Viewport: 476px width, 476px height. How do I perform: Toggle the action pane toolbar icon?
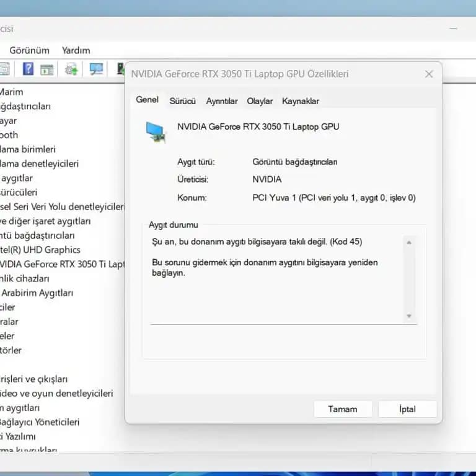pos(47,69)
